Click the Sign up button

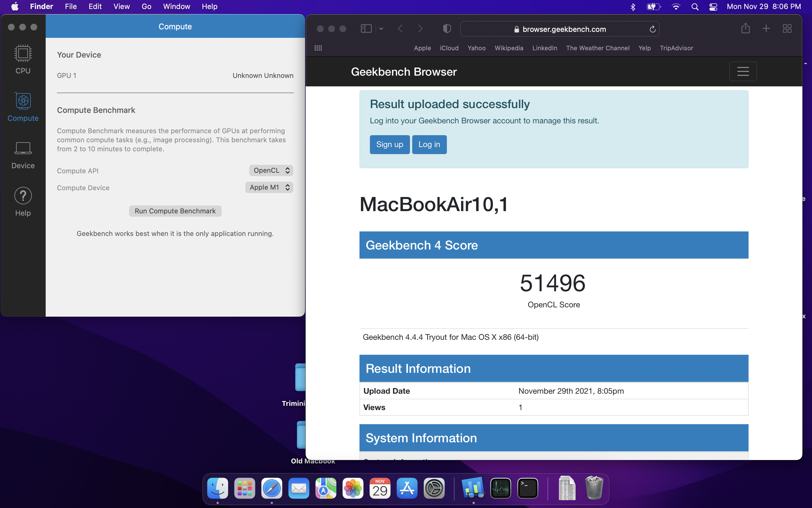click(x=390, y=144)
